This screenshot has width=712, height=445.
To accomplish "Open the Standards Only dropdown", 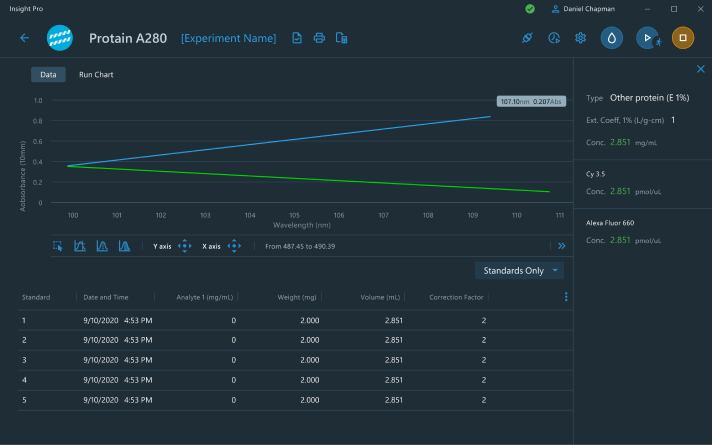I will click(520, 271).
